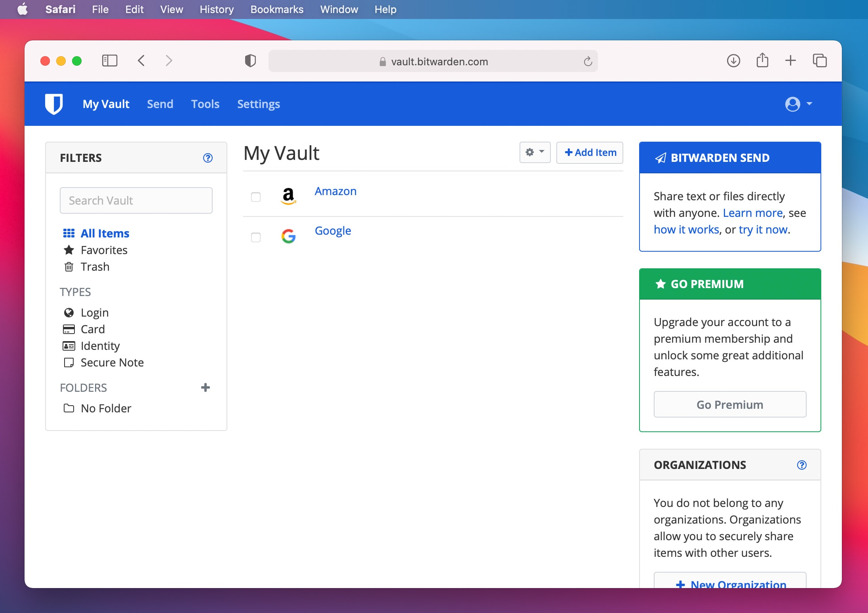Show Safari downloads icon
This screenshot has width=868, height=613.
(x=733, y=61)
